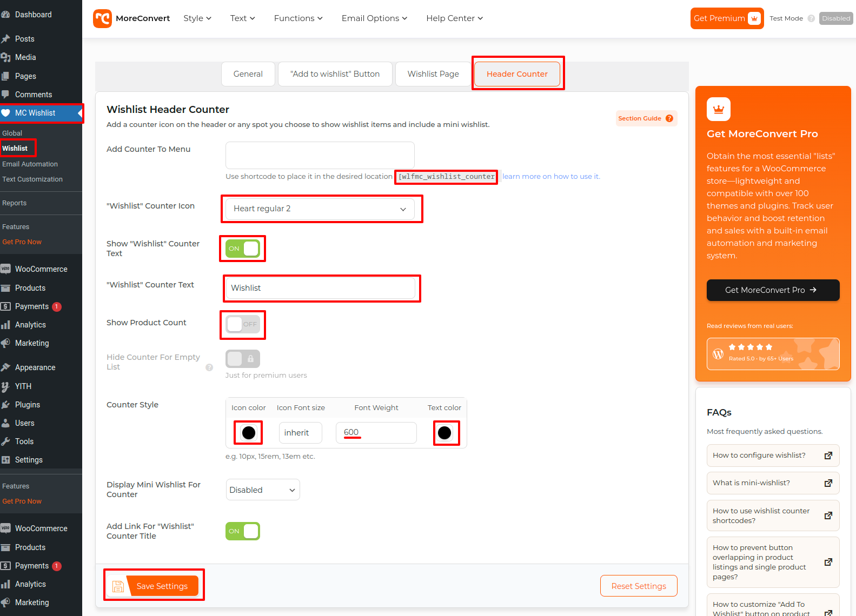Open the Media library icon
Screen dimensions: 856x616
point(5,57)
